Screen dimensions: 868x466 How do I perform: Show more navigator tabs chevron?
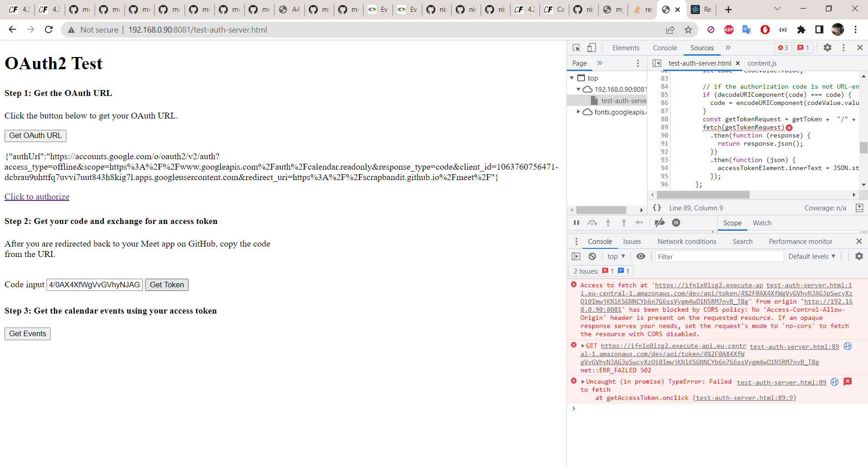(x=600, y=63)
